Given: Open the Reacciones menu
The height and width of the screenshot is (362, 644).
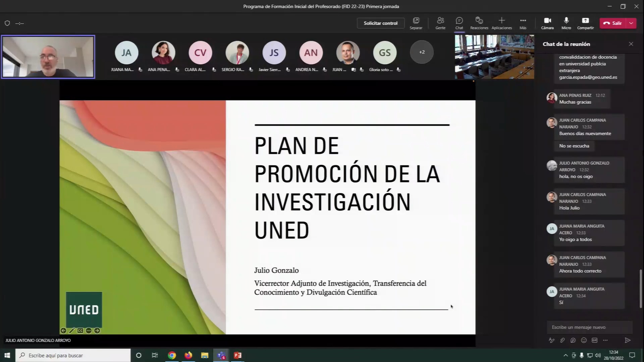Looking at the screenshot, I should pyautogui.click(x=479, y=23).
